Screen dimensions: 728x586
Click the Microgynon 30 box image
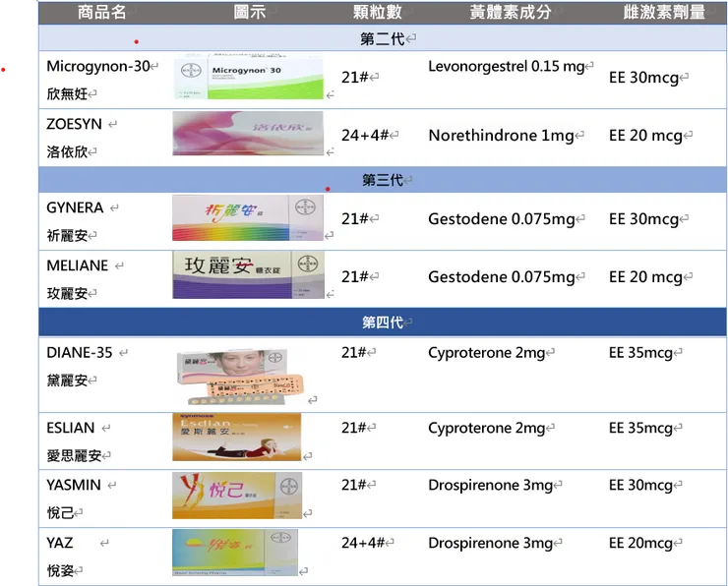(x=248, y=76)
